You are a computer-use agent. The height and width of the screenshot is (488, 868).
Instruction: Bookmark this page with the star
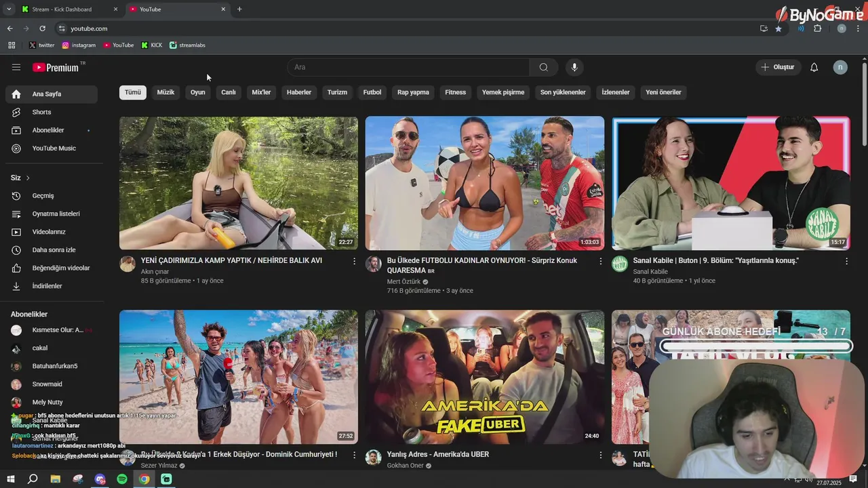pyautogui.click(x=778, y=28)
